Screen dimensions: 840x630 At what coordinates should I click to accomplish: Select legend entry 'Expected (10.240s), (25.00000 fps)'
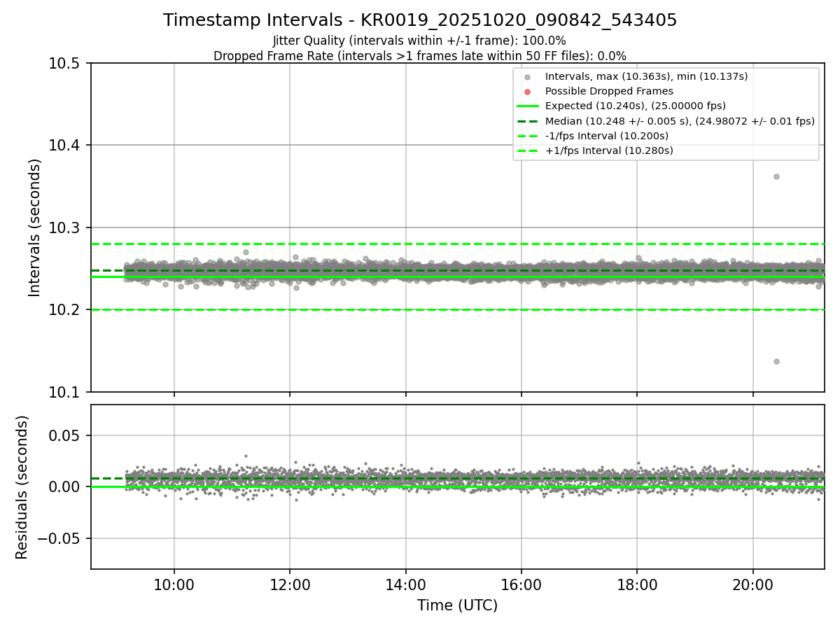(x=636, y=106)
